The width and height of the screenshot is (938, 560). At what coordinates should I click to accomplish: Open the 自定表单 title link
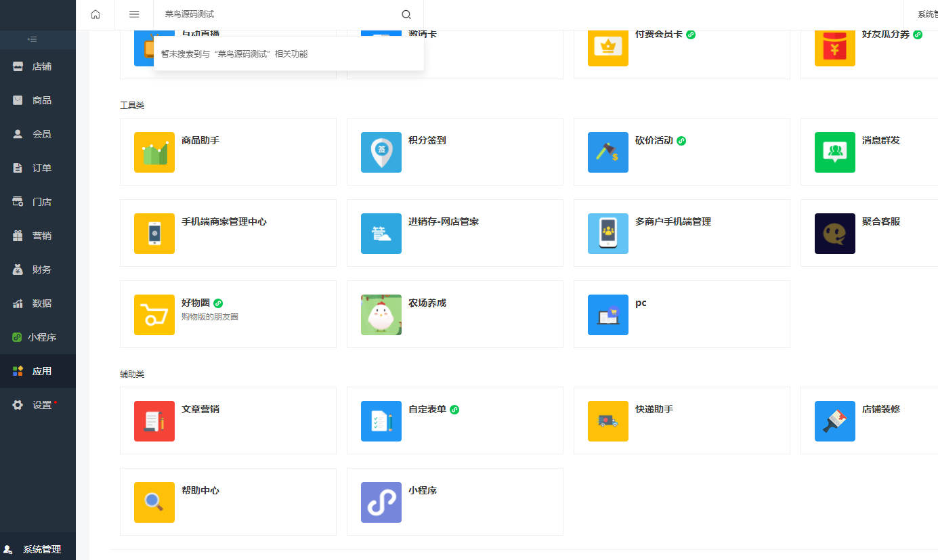pos(427,409)
